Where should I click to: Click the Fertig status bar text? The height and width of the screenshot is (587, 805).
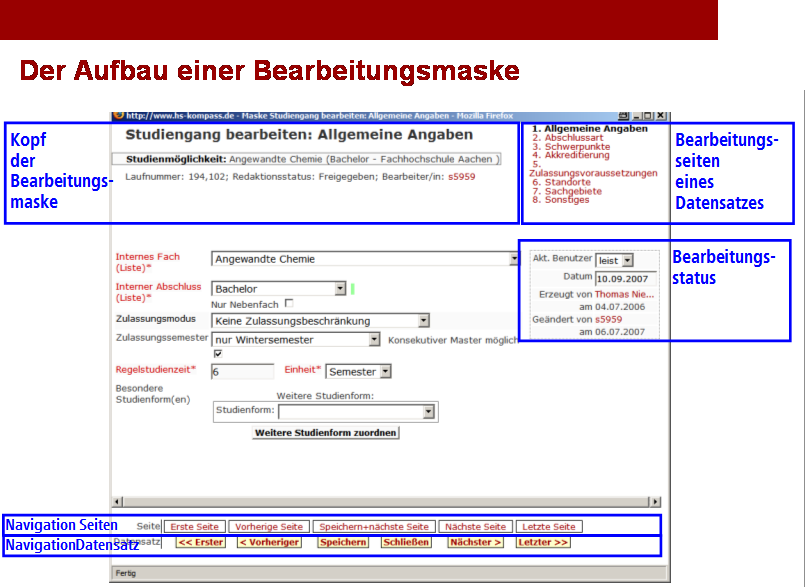(x=126, y=573)
